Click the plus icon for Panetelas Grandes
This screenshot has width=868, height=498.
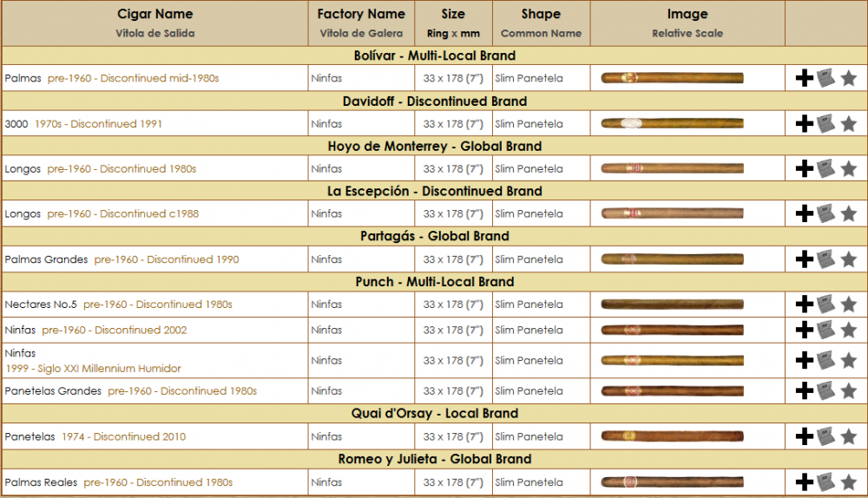(x=805, y=390)
